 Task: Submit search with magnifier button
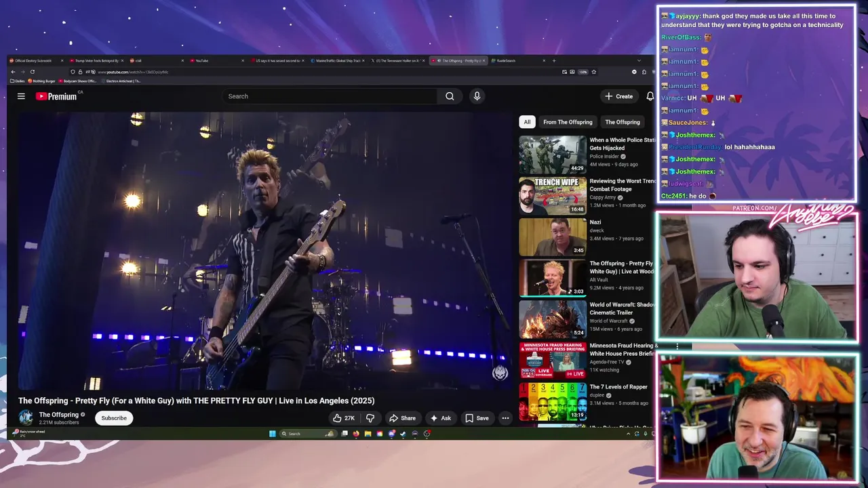coord(450,96)
